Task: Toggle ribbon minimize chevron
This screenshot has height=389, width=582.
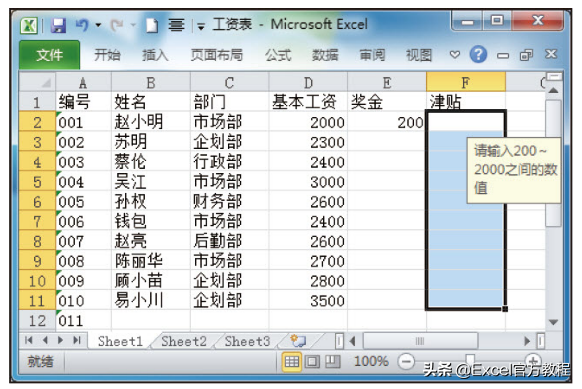Action: coord(455,55)
